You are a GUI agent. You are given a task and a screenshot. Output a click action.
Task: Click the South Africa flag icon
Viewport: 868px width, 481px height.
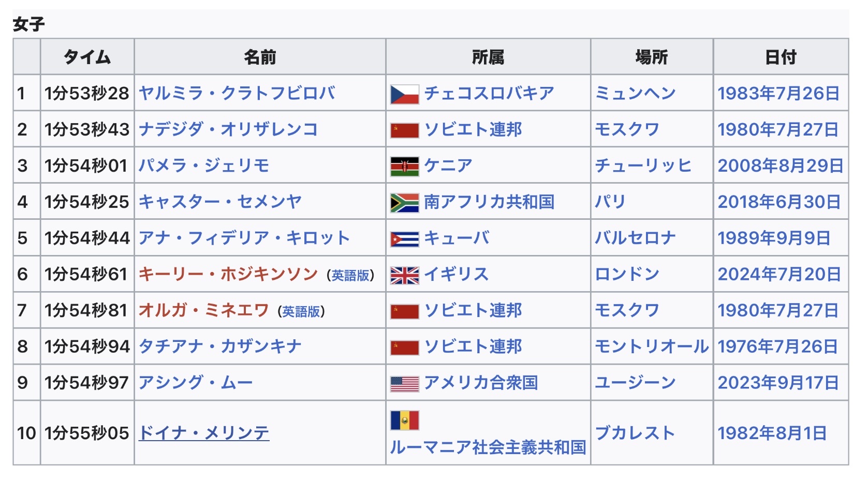tap(404, 203)
